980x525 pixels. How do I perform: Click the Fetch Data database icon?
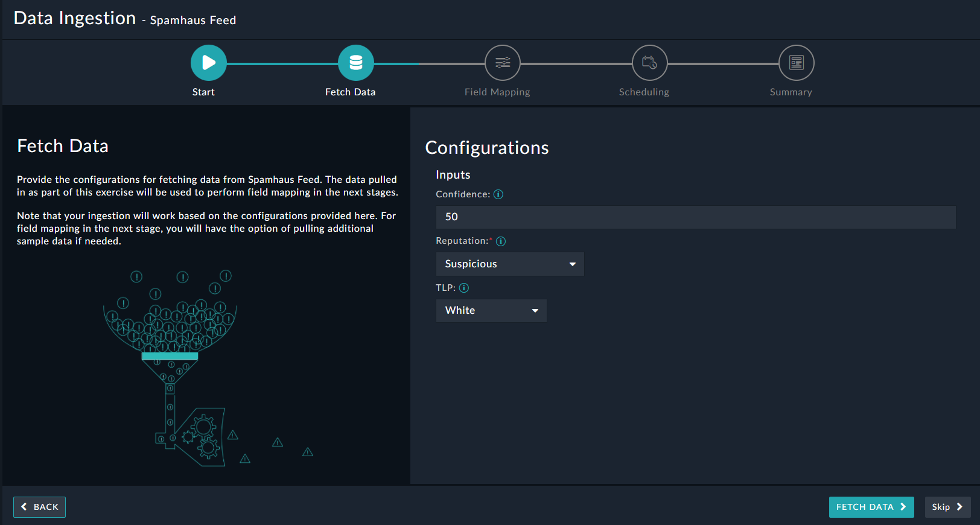pyautogui.click(x=355, y=63)
